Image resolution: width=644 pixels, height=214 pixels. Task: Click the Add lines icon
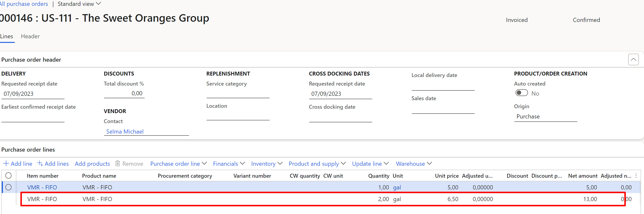tap(40, 164)
